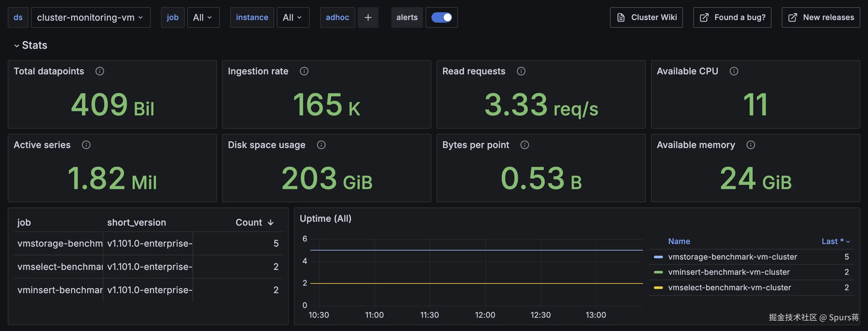This screenshot has height=331, width=868.
Task: Open the instance variable dropdown
Action: tap(293, 17)
